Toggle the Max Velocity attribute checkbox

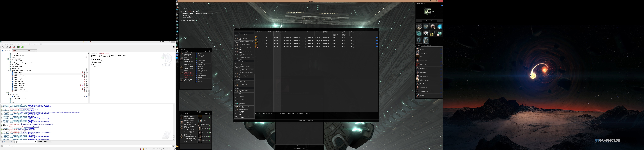click(235, 82)
